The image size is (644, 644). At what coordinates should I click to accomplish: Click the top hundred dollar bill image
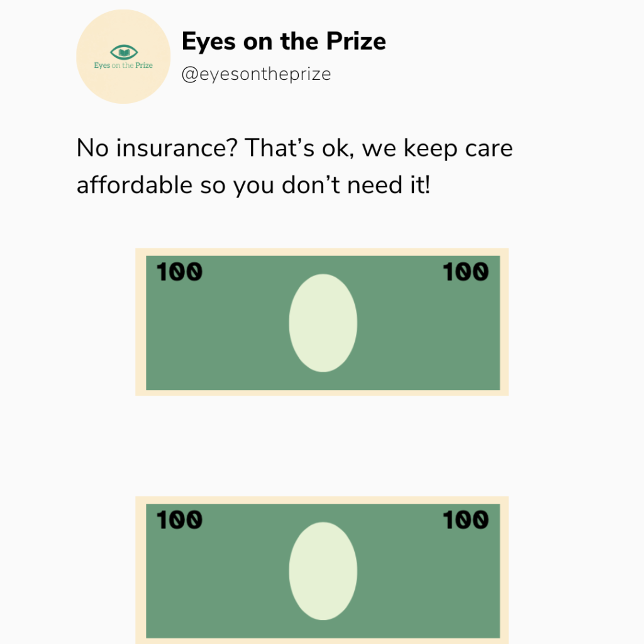tap(322, 322)
